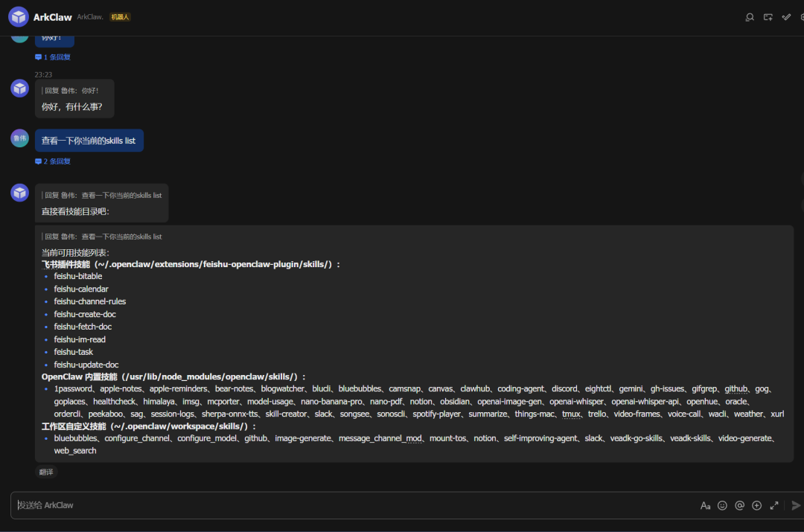Click the 翻译 translate button
Viewport: 804px width, 532px height.
46,472
